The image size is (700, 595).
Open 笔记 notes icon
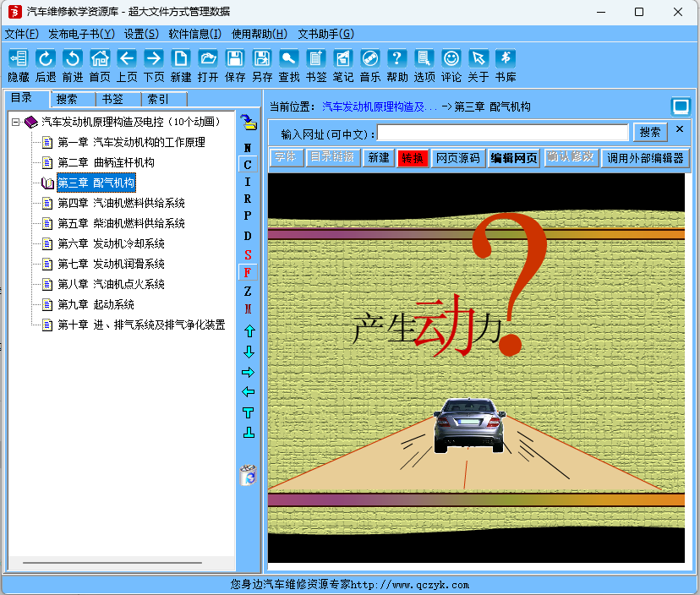[x=343, y=58]
